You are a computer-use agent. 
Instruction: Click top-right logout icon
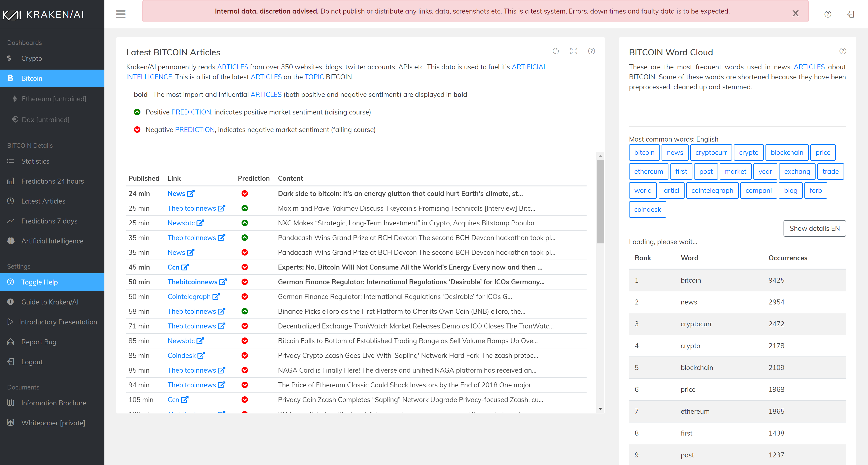[850, 14]
